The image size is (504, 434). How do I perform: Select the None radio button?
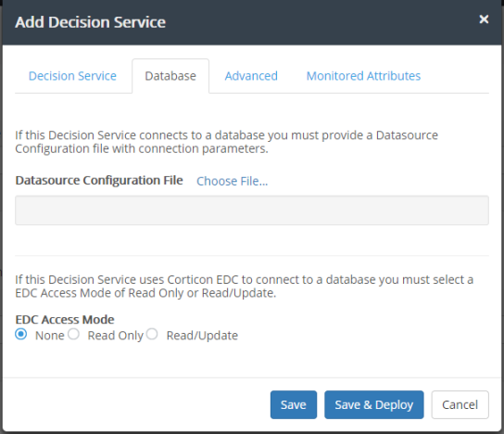(21, 334)
